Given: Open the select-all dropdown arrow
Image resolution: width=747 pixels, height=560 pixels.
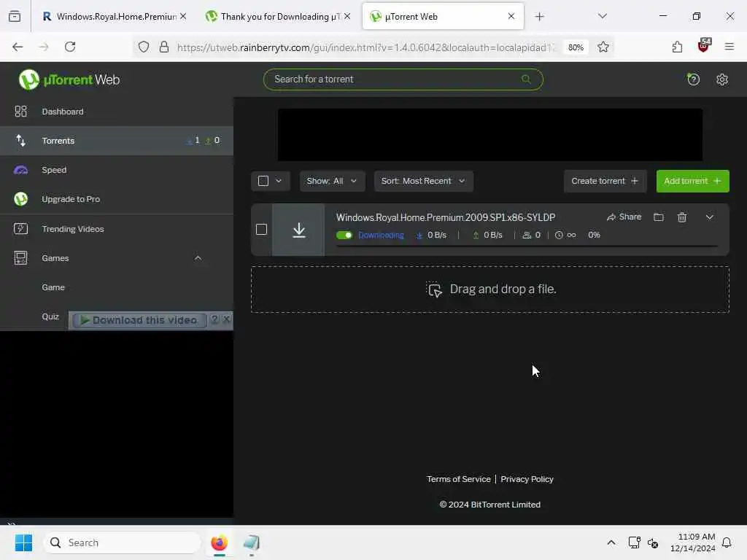Looking at the screenshot, I should coord(279,181).
